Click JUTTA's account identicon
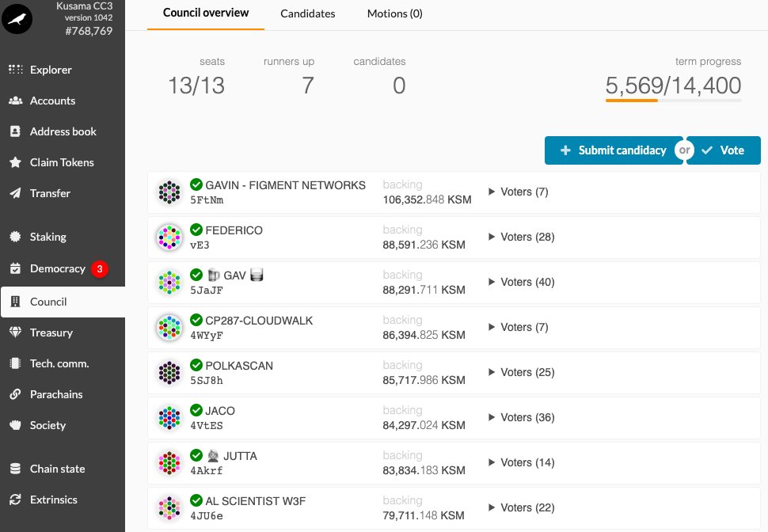The height and width of the screenshot is (532, 768). pos(169,462)
